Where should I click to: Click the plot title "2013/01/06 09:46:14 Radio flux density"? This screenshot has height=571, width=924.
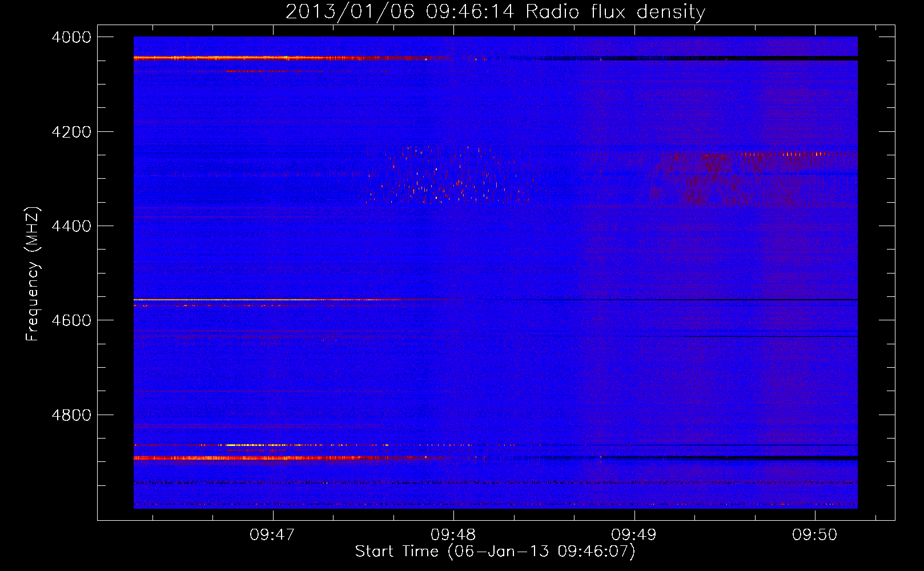495,11
